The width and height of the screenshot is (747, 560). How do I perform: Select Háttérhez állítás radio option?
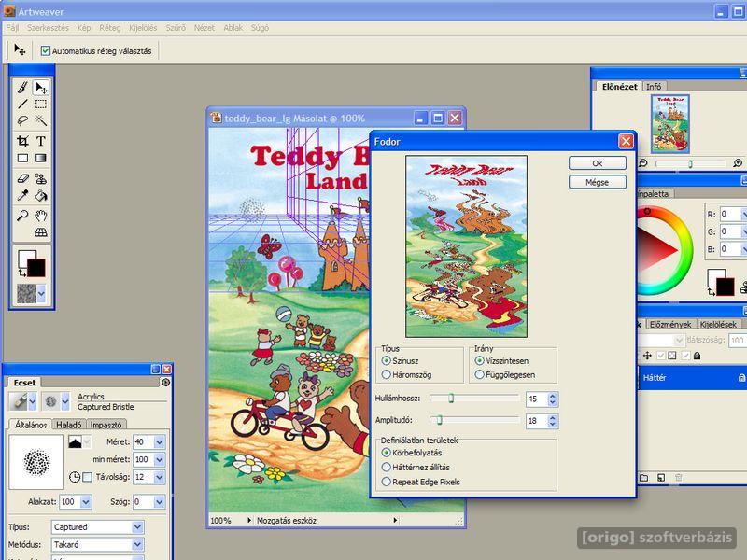387,468
